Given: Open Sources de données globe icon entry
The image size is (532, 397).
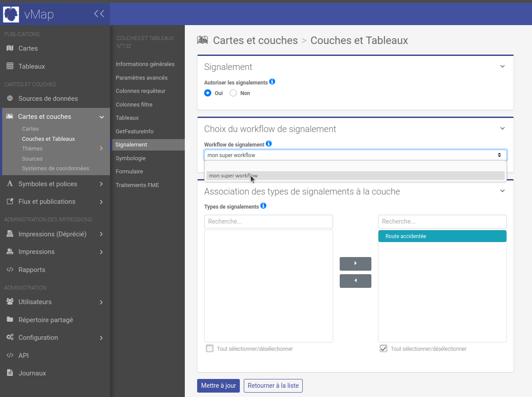Looking at the screenshot, I should point(48,99).
